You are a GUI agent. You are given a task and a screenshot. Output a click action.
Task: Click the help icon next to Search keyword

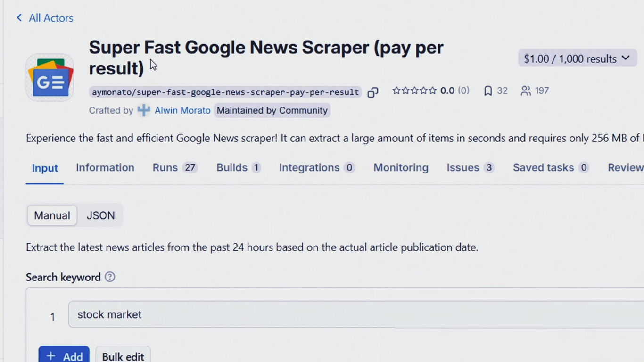pyautogui.click(x=110, y=277)
